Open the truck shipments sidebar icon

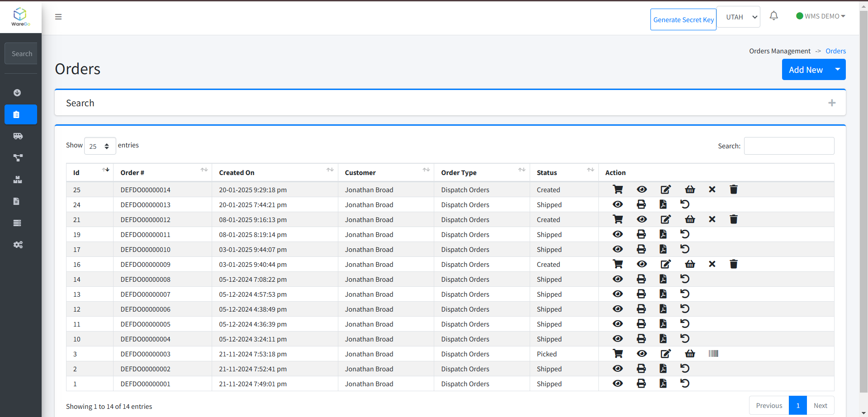(18, 136)
